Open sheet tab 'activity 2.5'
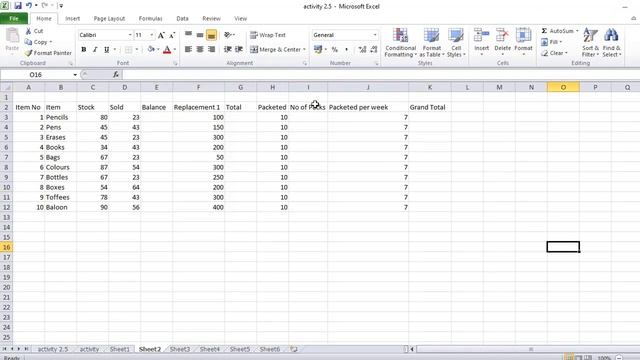 [x=53, y=349]
